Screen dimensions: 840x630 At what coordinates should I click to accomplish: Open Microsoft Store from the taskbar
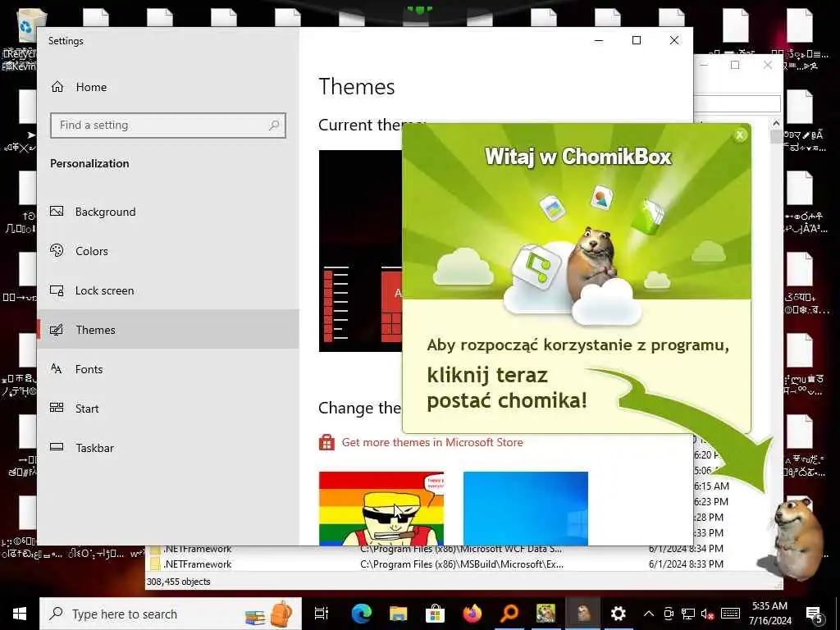point(435,614)
